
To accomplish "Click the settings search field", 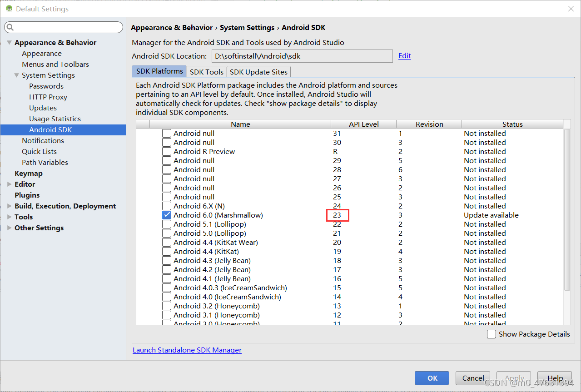I will point(64,28).
